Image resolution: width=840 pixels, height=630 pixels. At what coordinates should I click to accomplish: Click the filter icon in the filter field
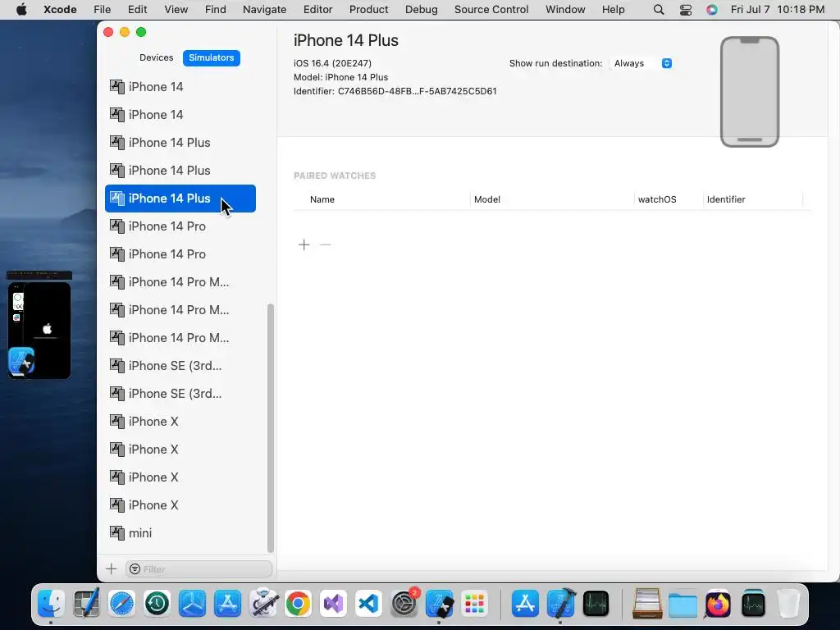coord(135,569)
